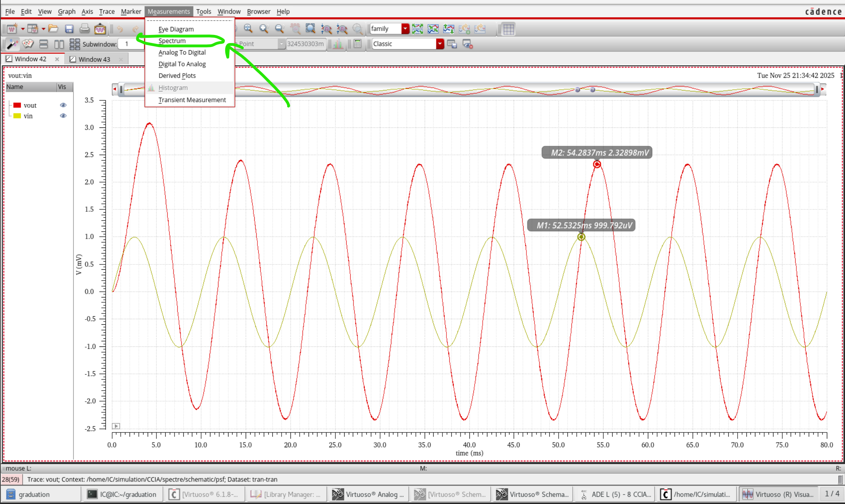This screenshot has height=504, width=845.
Task: Click the Print graph icon
Action: (84, 29)
